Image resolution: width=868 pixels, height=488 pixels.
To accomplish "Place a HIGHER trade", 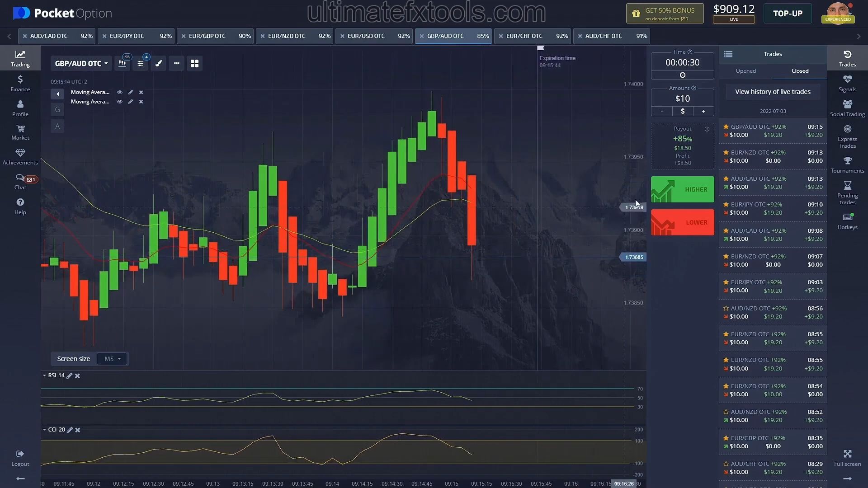I will 683,189.
